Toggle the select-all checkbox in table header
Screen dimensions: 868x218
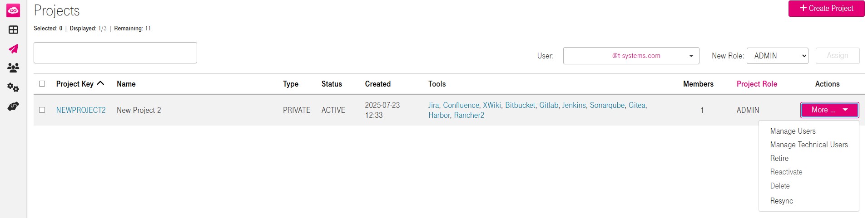(42, 84)
